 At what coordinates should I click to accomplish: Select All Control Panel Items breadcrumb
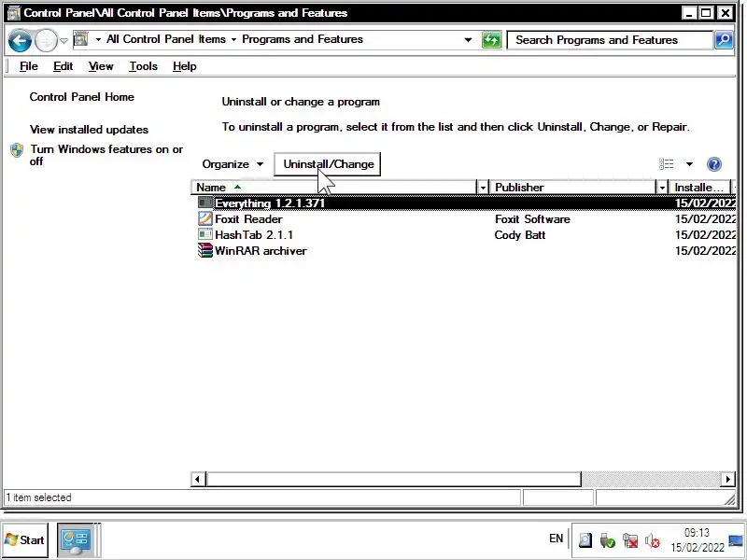(166, 39)
